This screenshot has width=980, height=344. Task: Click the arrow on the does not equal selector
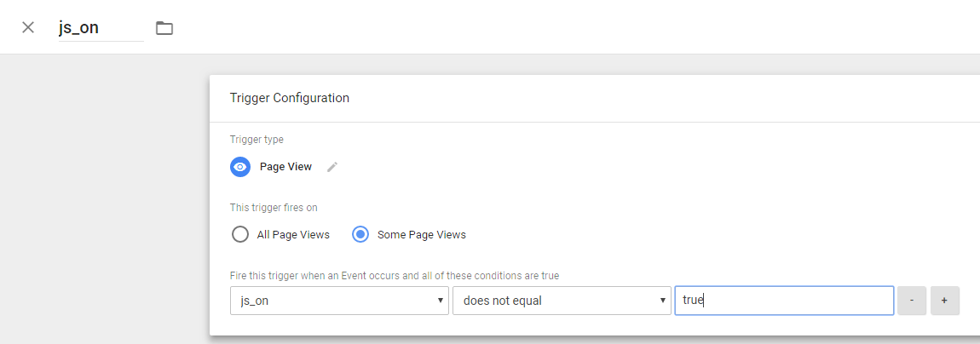click(x=662, y=301)
